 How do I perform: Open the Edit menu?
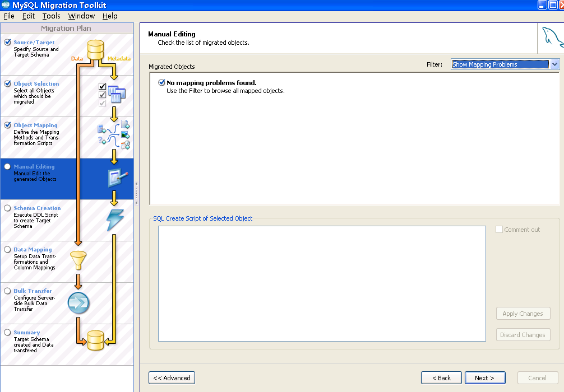coord(29,16)
